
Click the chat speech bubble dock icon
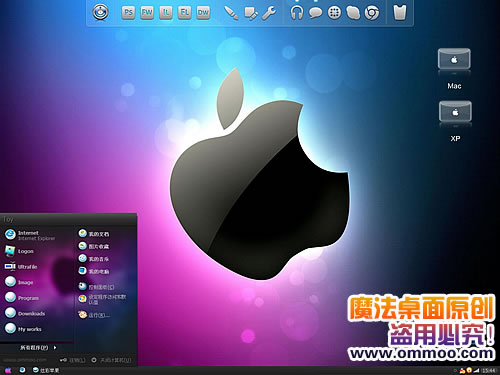coord(315,13)
